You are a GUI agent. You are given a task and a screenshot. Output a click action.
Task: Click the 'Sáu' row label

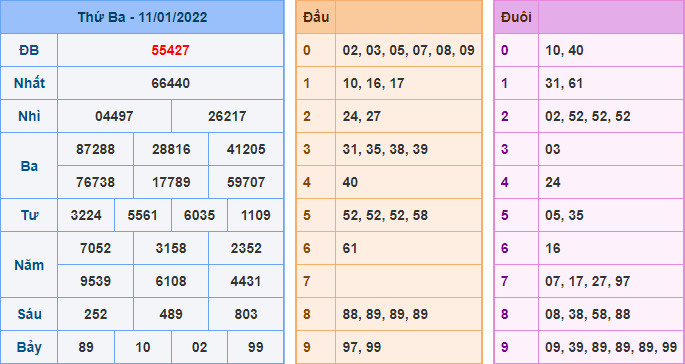[x=29, y=314]
